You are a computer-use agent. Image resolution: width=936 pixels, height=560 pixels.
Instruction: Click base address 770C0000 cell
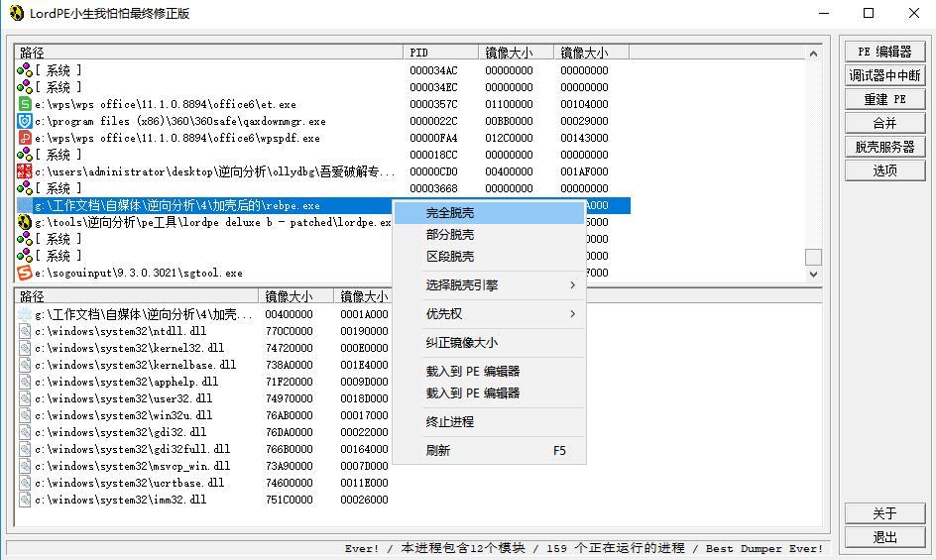click(x=289, y=331)
